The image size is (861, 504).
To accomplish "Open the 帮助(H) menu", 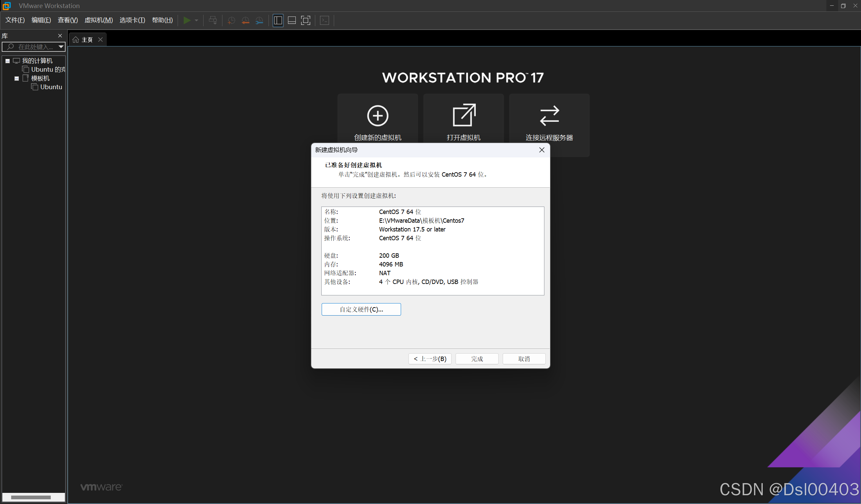I will tap(162, 20).
